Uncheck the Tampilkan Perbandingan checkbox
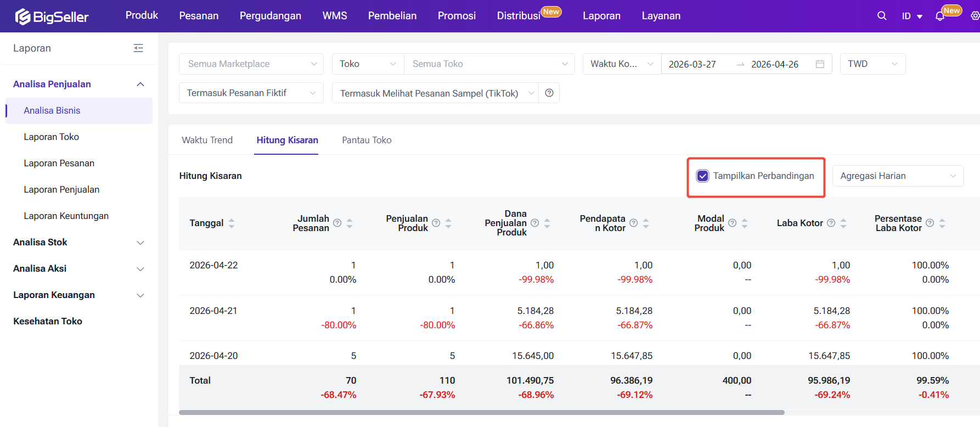 pyautogui.click(x=702, y=176)
